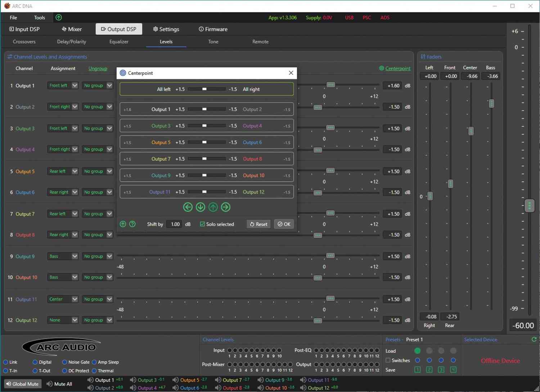Click the shift right arrow icon
Image resolution: width=540 pixels, height=392 pixels.
pos(226,207)
